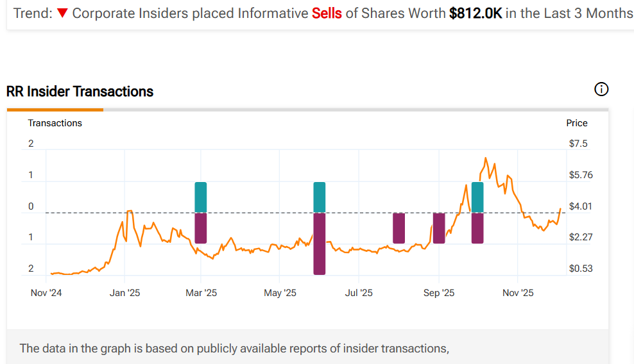
Task: Click the Nov '24 x-axis label
Action: 47,293
